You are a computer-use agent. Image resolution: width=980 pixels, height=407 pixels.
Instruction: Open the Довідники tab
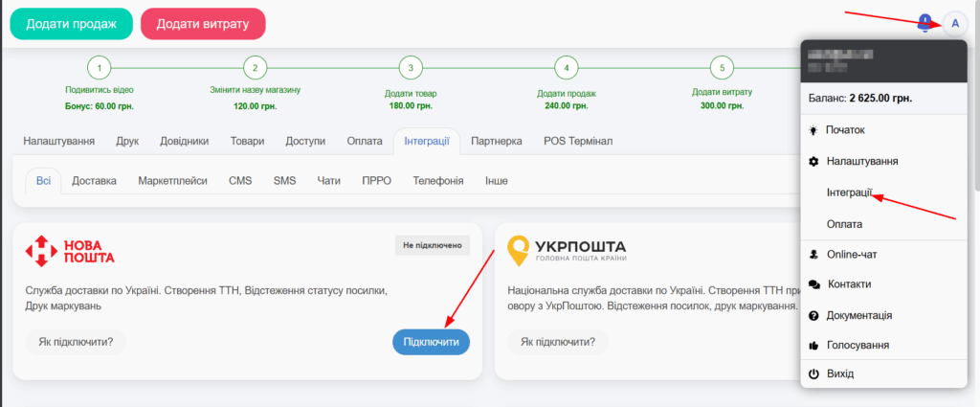[184, 142]
